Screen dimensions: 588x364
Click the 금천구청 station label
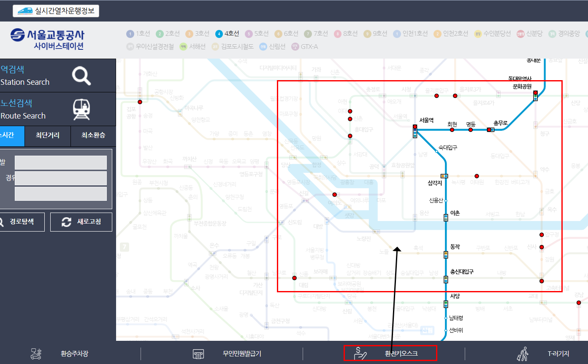point(281,321)
